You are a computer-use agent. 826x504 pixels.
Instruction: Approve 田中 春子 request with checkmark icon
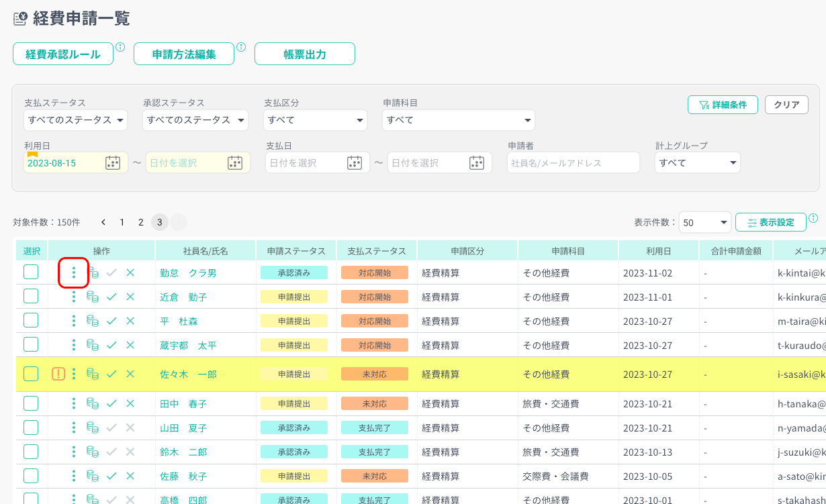[x=111, y=403]
